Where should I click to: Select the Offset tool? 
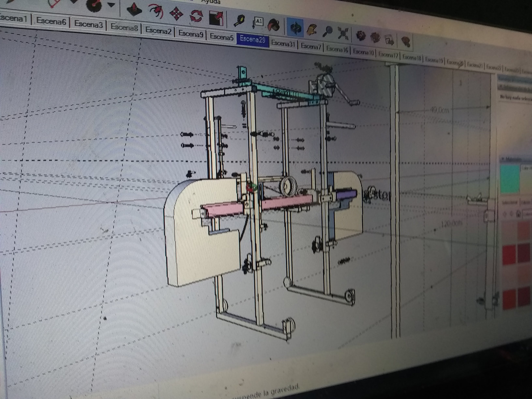coord(156,11)
